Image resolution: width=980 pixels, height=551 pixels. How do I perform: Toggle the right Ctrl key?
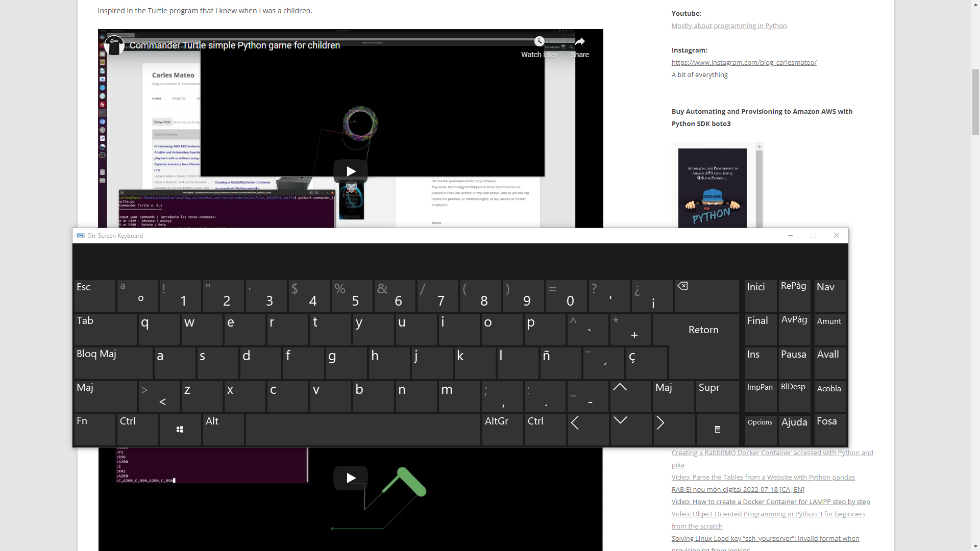point(545,430)
